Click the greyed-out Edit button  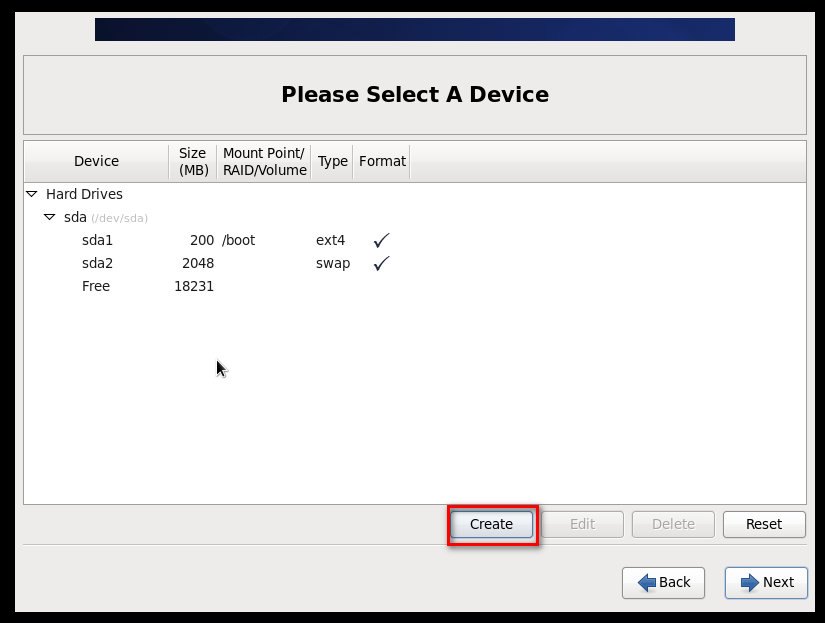582,524
